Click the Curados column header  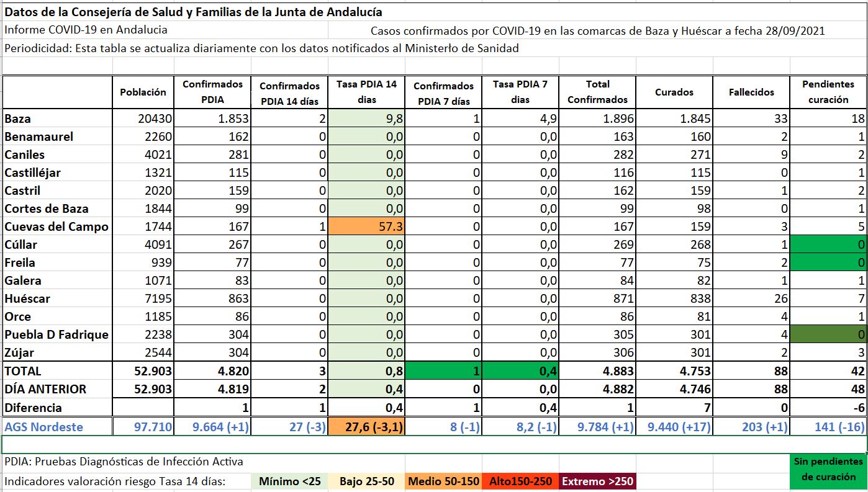(674, 92)
